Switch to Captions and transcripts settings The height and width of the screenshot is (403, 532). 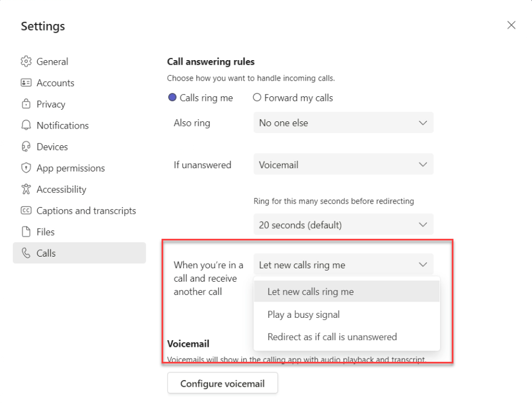pyautogui.click(x=80, y=210)
